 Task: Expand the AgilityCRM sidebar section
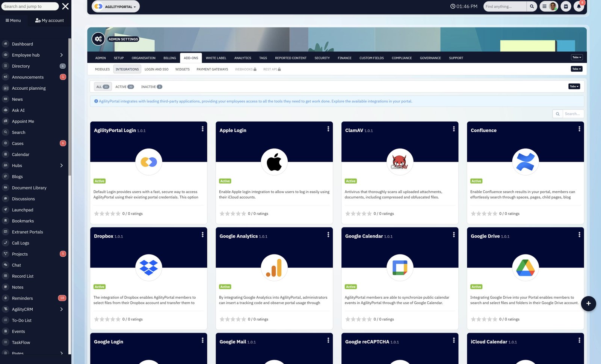point(62,309)
